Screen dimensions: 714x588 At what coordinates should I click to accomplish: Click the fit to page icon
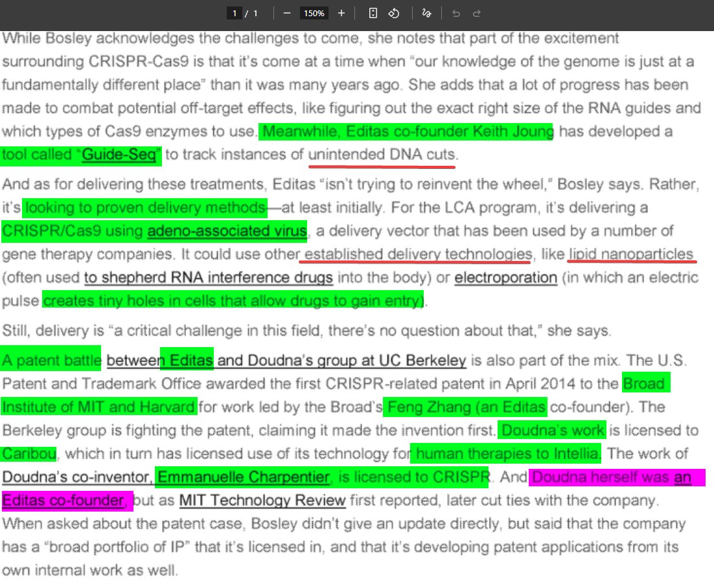click(373, 13)
